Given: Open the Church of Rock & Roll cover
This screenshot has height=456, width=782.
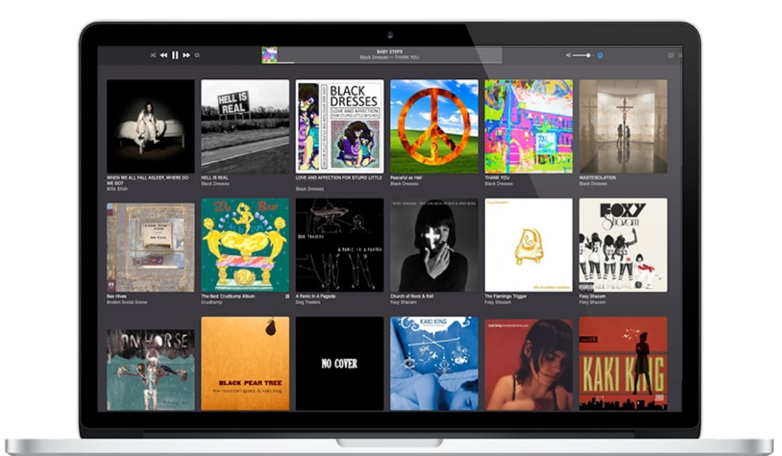Looking at the screenshot, I should click(434, 245).
